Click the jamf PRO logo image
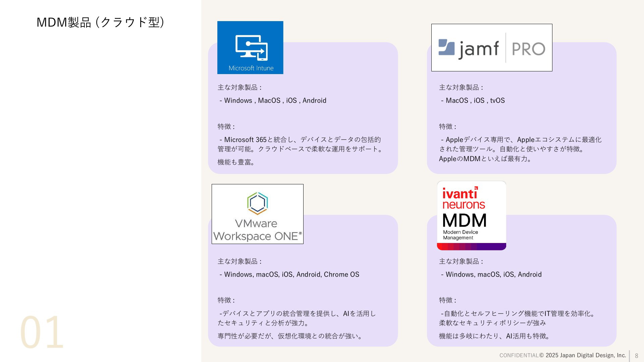This screenshot has width=644, height=362. [x=492, y=48]
